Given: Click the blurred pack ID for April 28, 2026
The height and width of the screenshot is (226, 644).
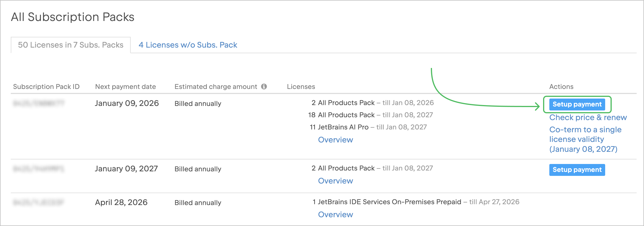Looking at the screenshot, I should click(39, 202).
